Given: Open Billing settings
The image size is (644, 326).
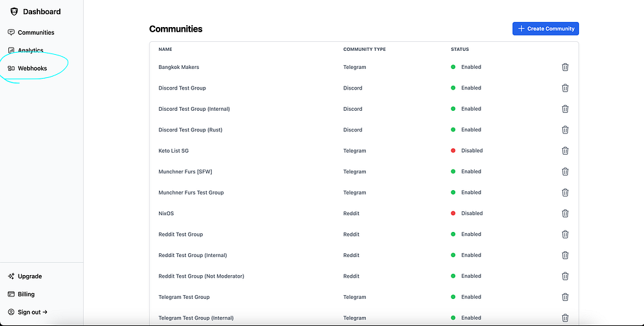Looking at the screenshot, I should click(26, 294).
